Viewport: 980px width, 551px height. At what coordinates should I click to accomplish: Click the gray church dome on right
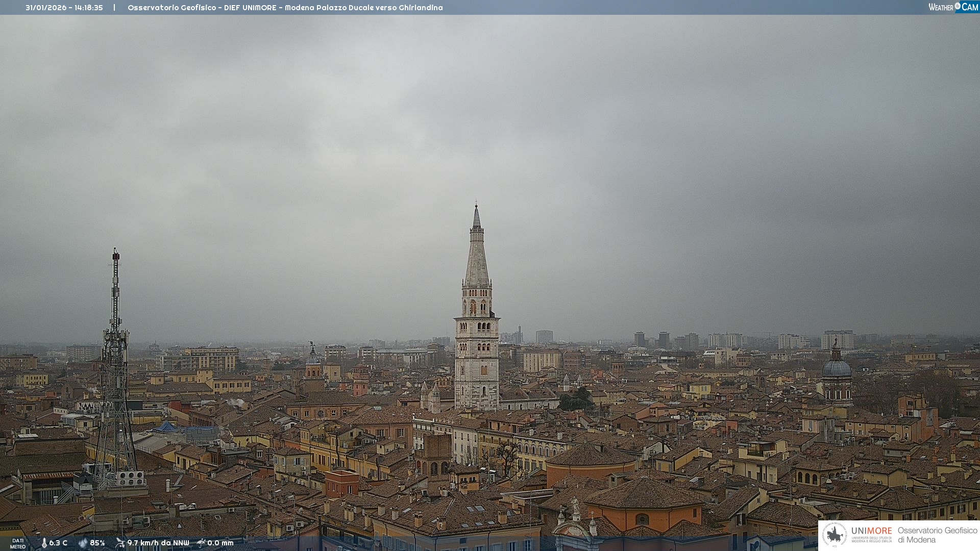836,368
